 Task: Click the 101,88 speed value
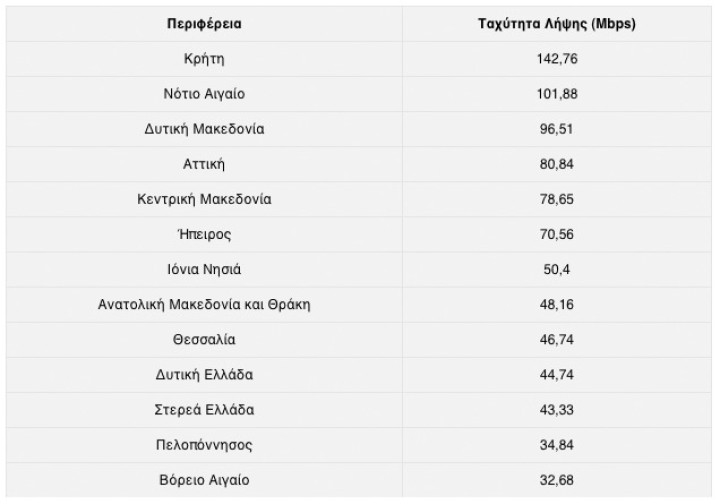coord(558,94)
